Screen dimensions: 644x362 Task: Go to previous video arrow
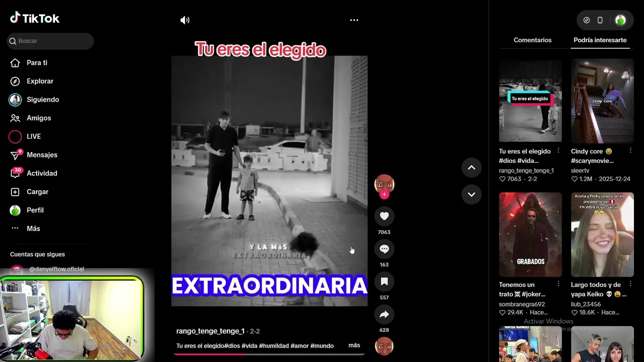pyautogui.click(x=471, y=167)
